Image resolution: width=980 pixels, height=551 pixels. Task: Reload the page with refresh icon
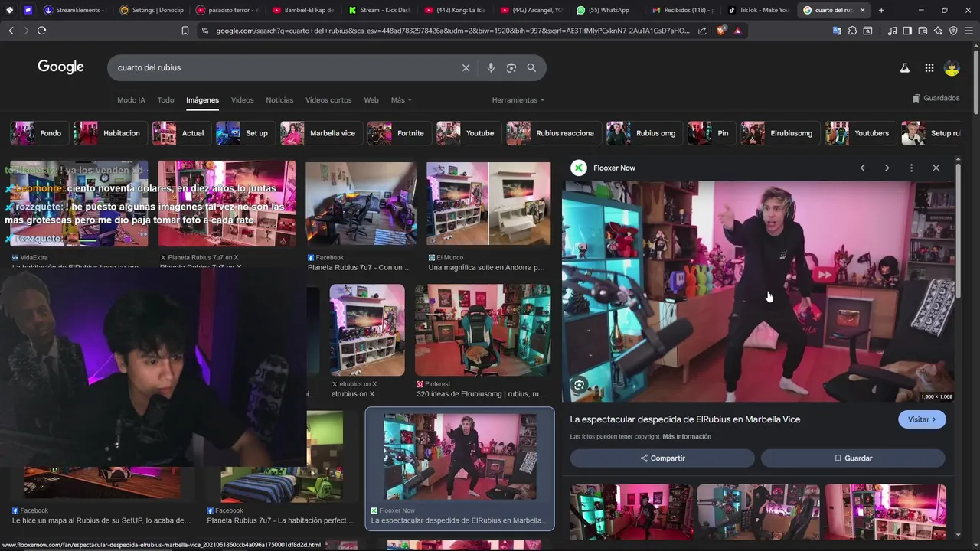pos(41,31)
